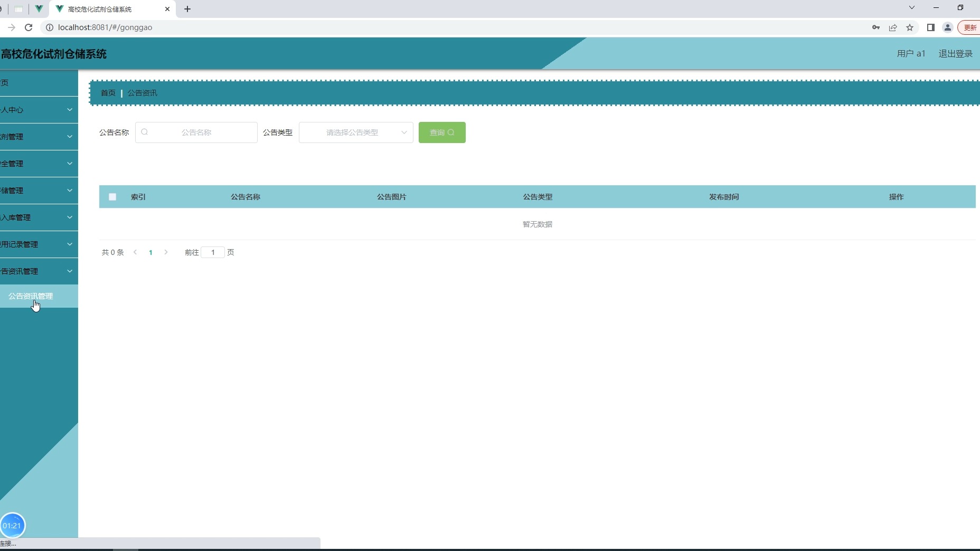Screen dimensions: 980x551
Task: Click the 用户 a1 label
Action: 911,54
